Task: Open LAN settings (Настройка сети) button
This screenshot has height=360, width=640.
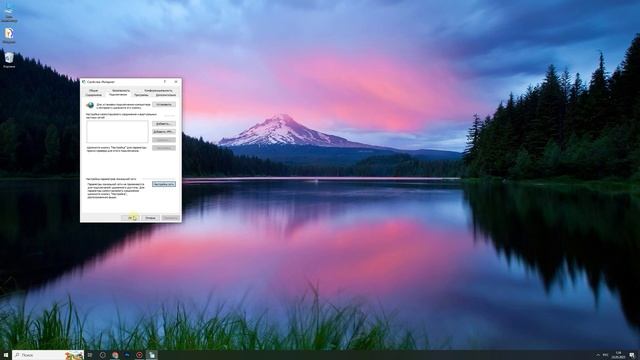Action: click(164, 184)
